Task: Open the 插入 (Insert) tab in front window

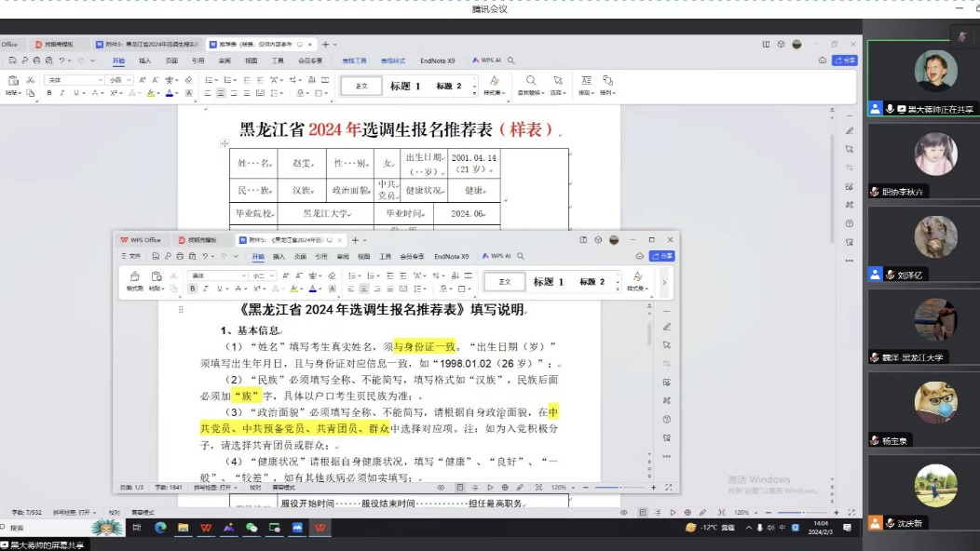Action: [279, 256]
